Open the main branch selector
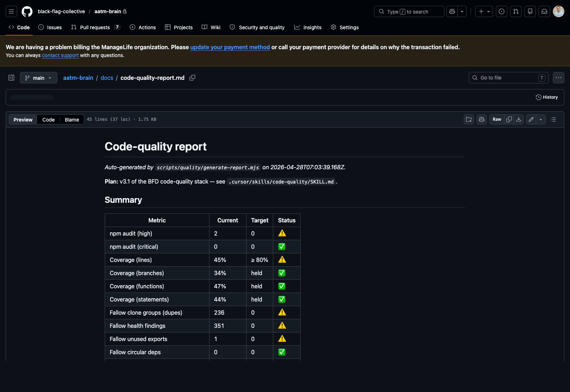 38,78
